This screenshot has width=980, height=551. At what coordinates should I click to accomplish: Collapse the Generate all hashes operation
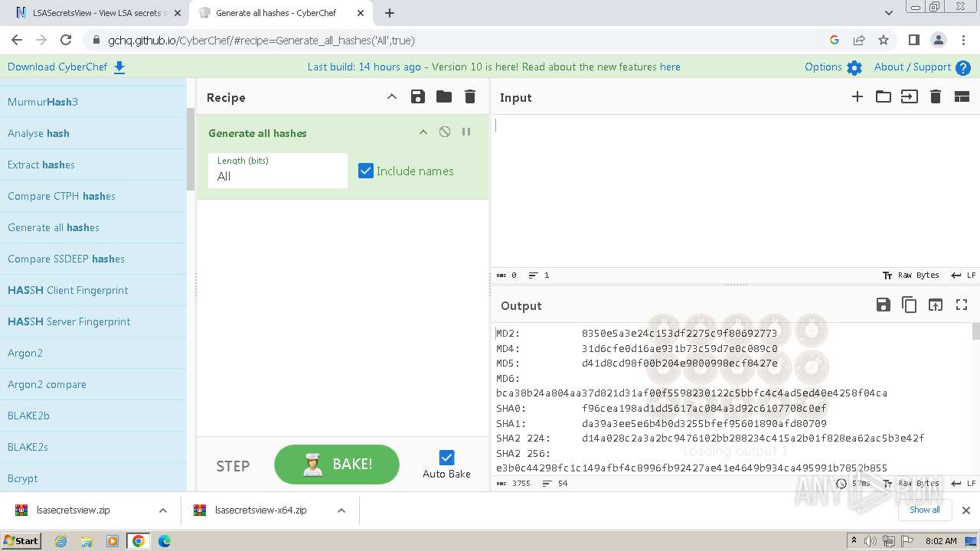pyautogui.click(x=423, y=132)
